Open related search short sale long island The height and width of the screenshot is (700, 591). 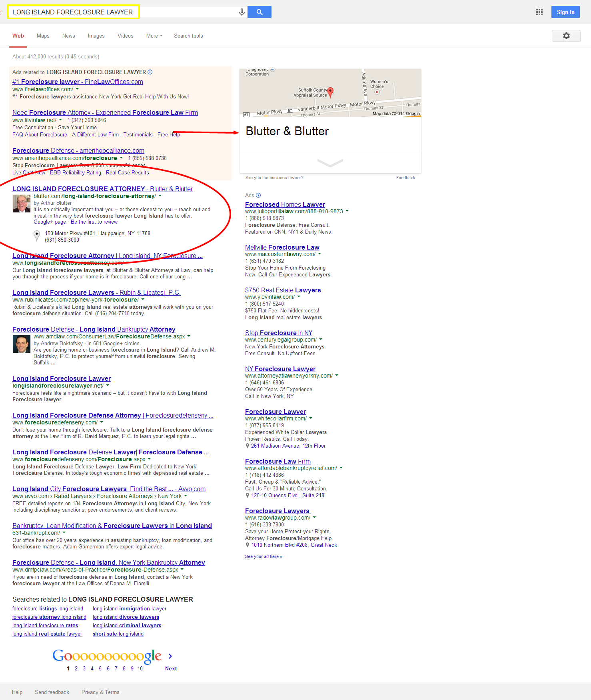[x=118, y=634]
